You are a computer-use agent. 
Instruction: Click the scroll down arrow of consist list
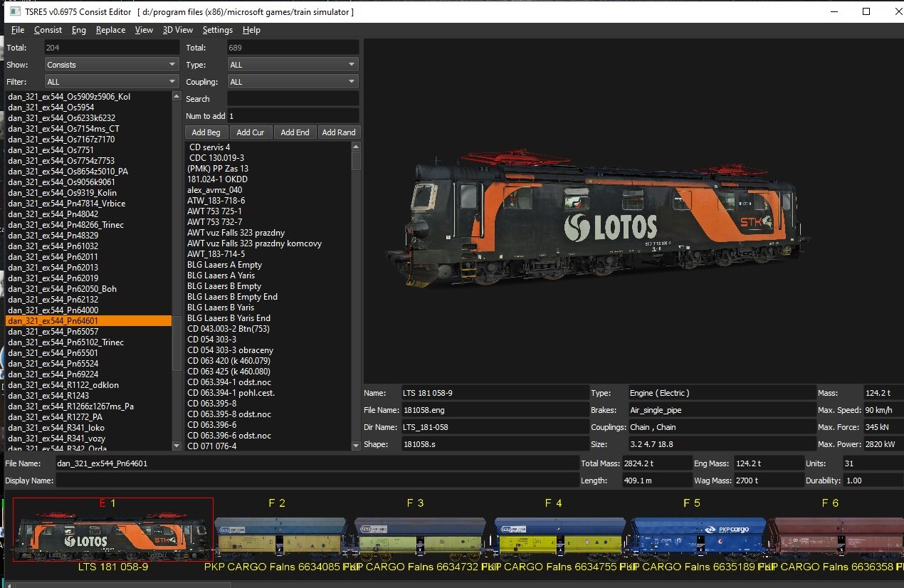point(177,446)
